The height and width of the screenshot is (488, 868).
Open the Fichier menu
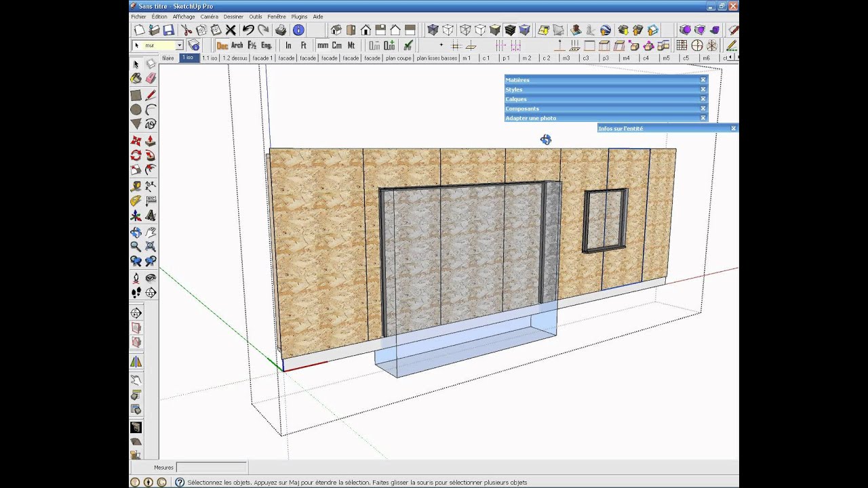[138, 16]
